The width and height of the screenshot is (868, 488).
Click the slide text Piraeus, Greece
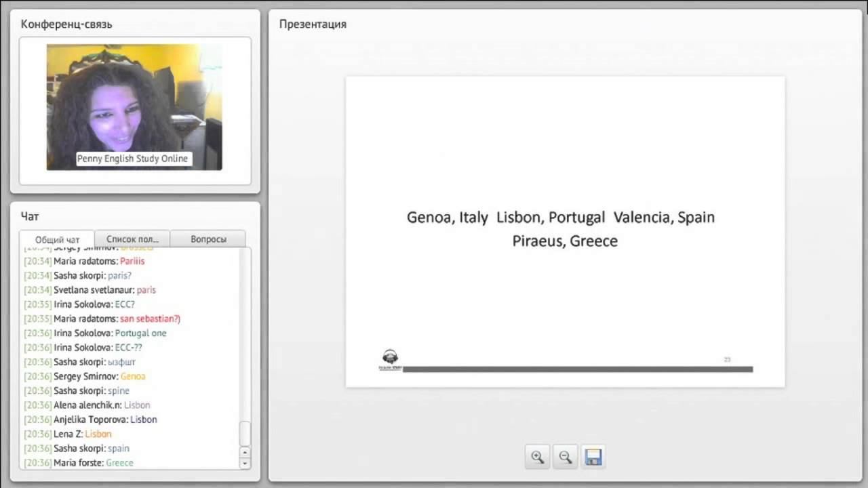click(x=565, y=241)
